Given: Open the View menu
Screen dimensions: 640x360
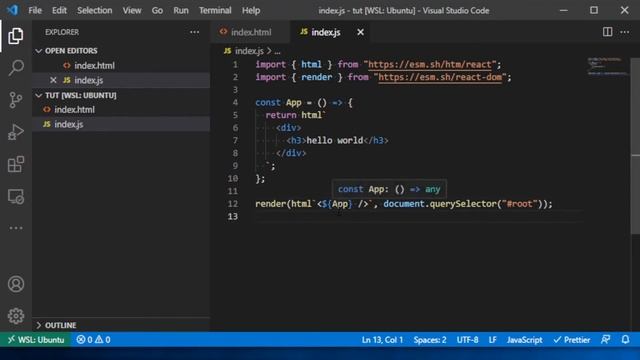Looking at the screenshot, I should (x=132, y=10).
